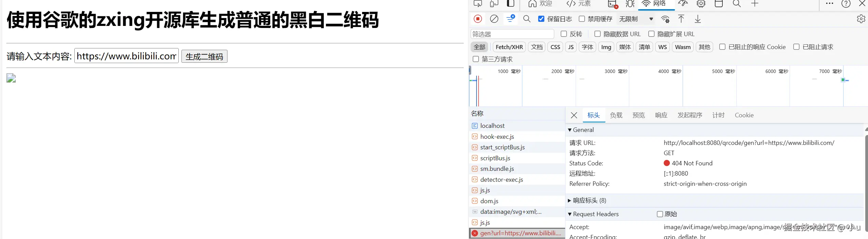Filter requests by WS
This screenshot has width=868, height=239.
pos(663,47)
